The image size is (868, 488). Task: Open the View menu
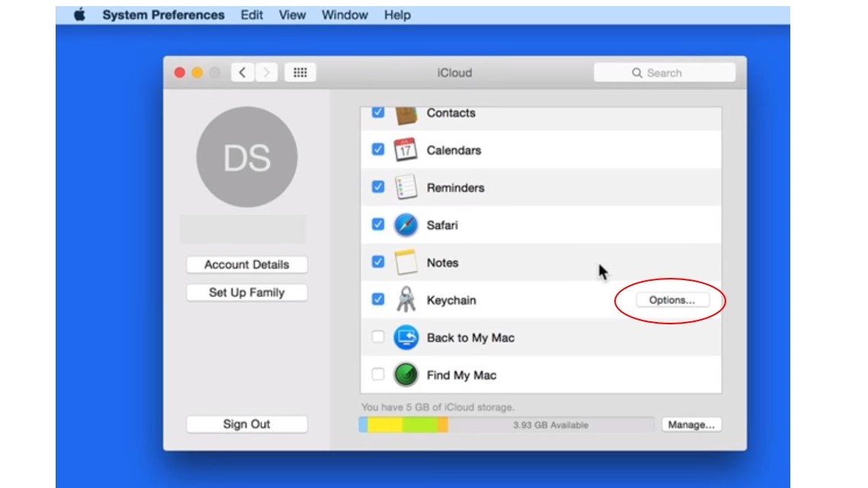point(292,15)
